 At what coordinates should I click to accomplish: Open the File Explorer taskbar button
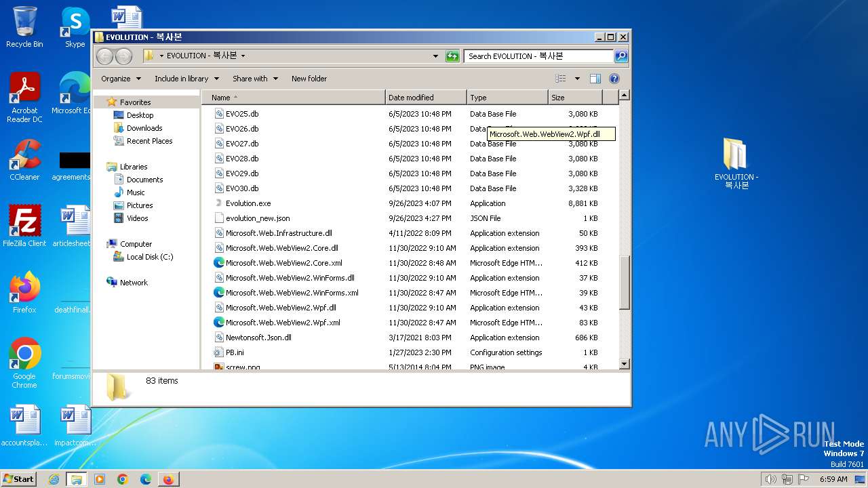[x=76, y=479]
